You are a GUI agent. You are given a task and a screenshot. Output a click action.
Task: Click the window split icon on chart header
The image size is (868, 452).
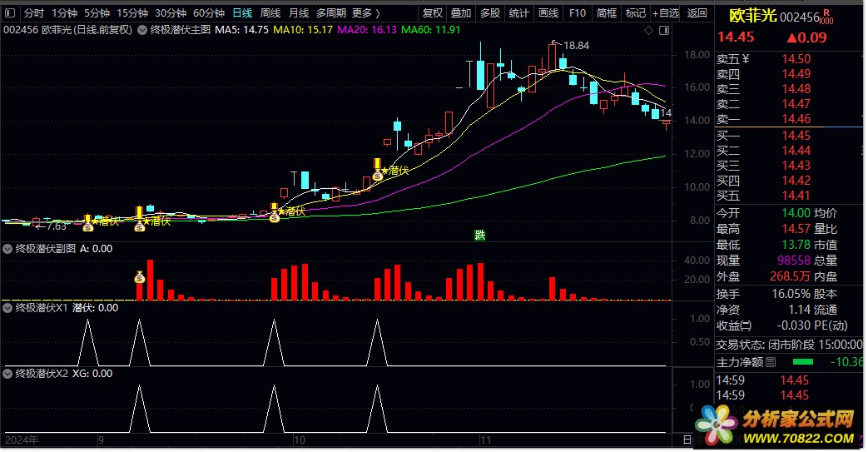664,31
